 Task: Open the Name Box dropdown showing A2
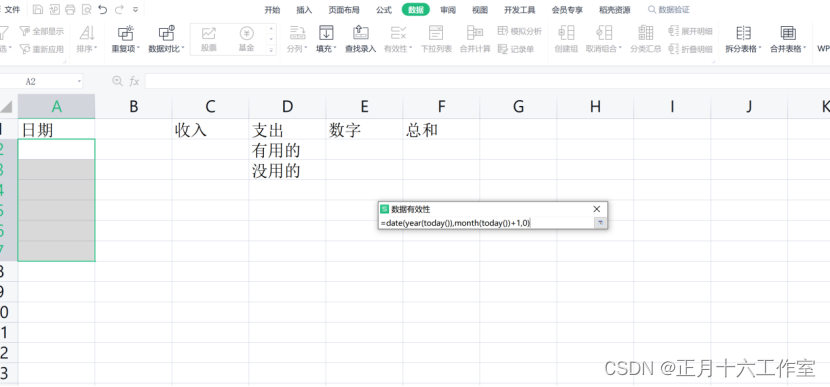pyautogui.click(x=79, y=82)
